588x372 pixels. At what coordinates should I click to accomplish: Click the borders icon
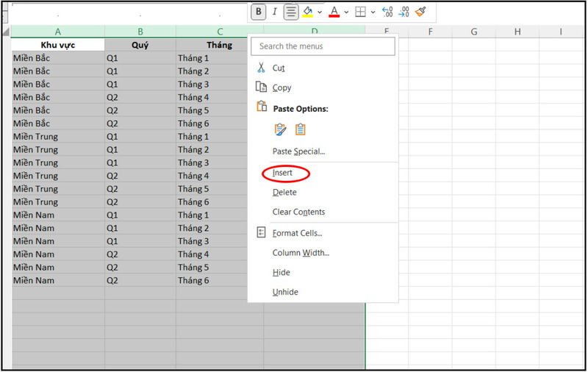tap(360, 12)
